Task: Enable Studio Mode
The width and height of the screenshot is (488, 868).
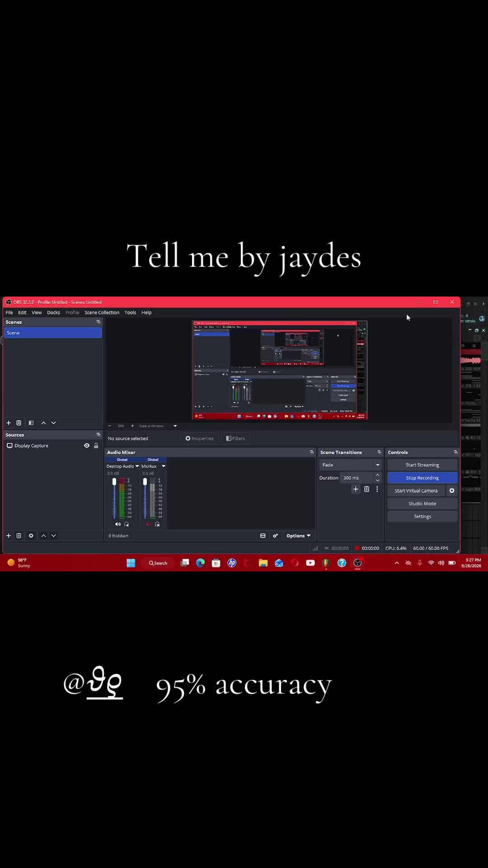Action: [422, 504]
